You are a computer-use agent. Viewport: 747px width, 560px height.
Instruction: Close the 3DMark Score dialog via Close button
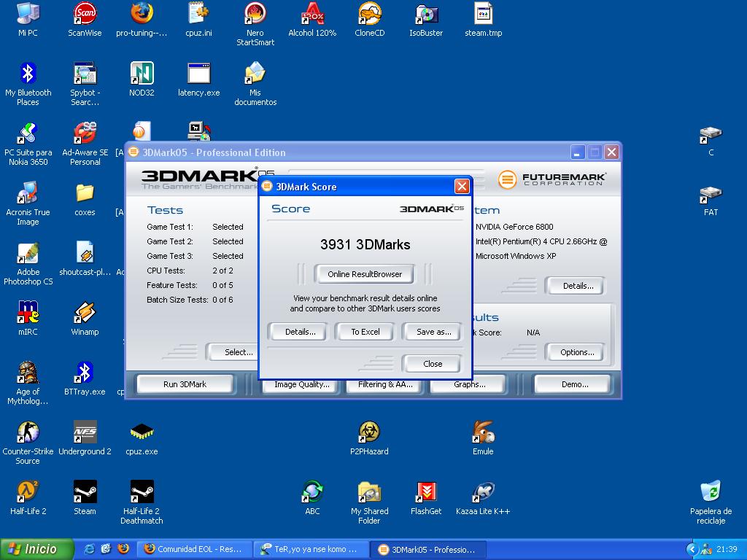432,364
